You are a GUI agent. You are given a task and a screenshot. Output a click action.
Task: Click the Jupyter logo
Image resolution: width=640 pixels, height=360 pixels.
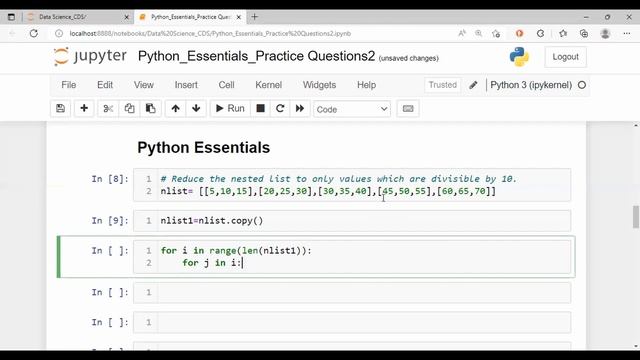click(90, 56)
